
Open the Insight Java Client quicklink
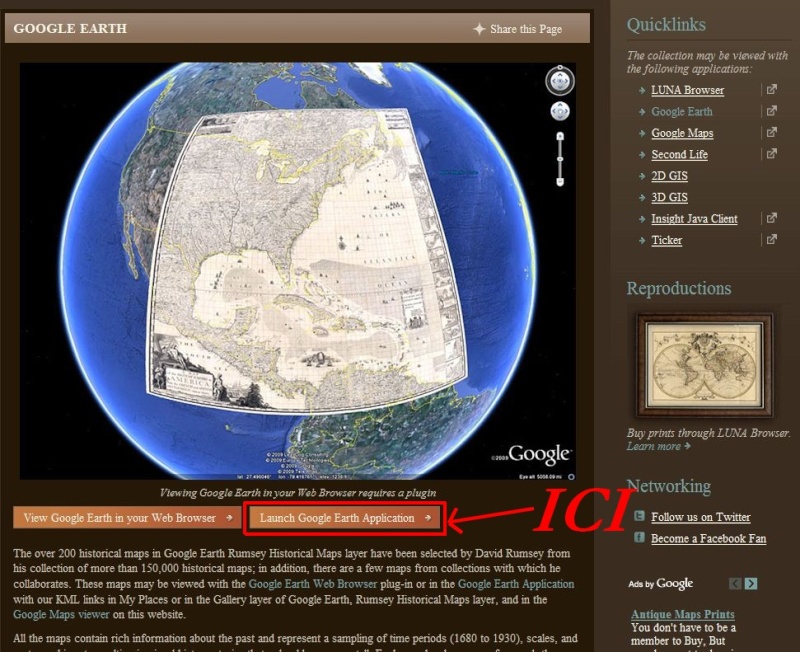point(694,219)
